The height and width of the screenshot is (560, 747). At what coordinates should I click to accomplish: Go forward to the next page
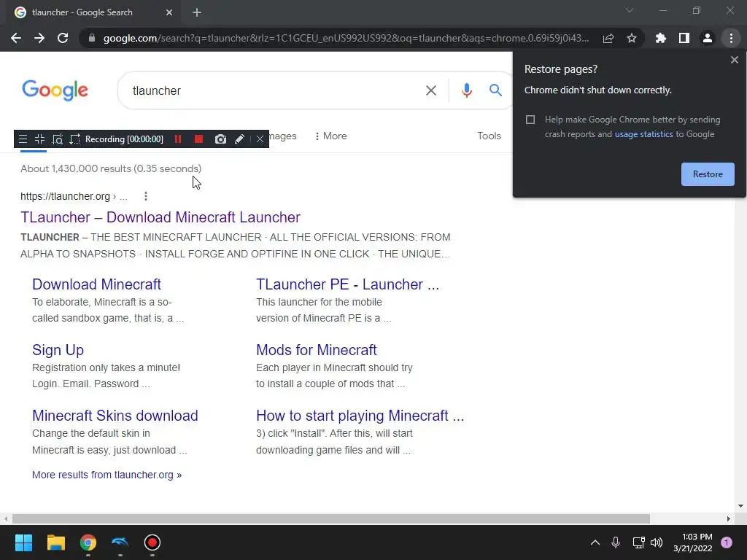(39, 38)
